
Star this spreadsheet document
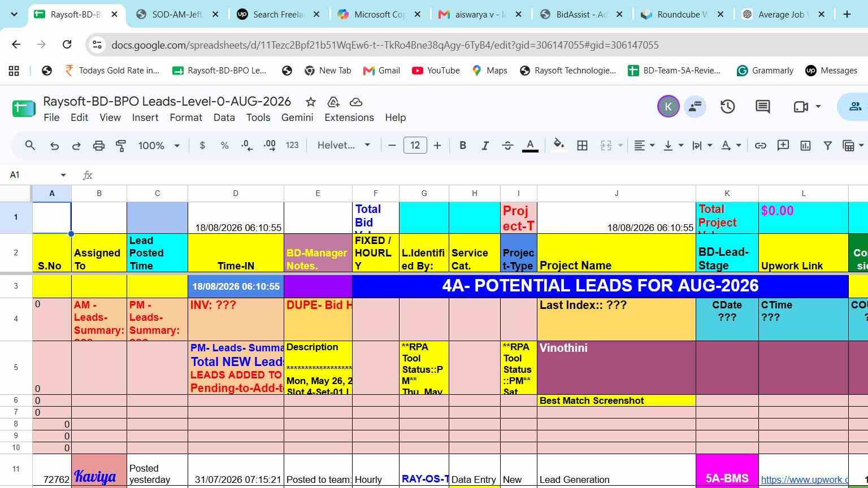pyautogui.click(x=310, y=102)
